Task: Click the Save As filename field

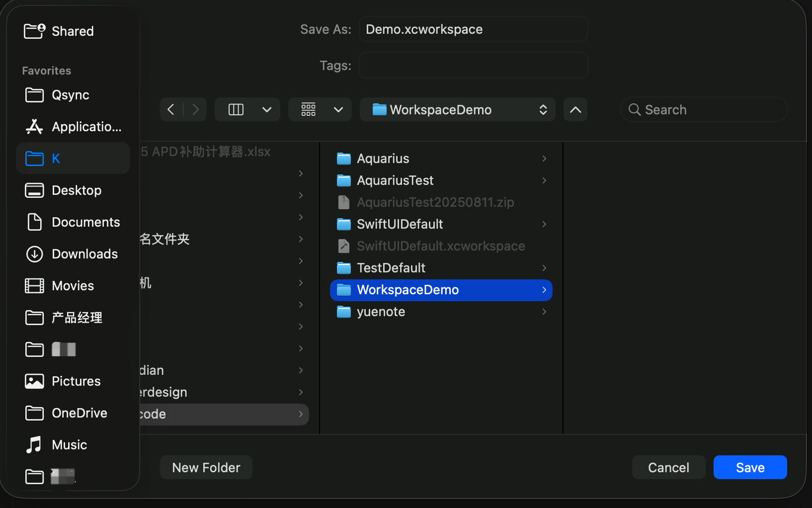Action: click(x=473, y=29)
